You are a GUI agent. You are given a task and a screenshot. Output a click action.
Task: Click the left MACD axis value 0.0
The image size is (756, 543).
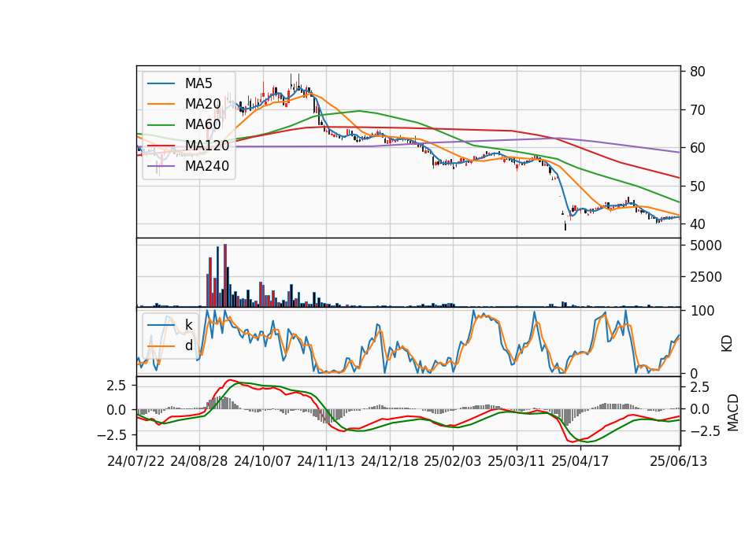[x=116, y=411]
